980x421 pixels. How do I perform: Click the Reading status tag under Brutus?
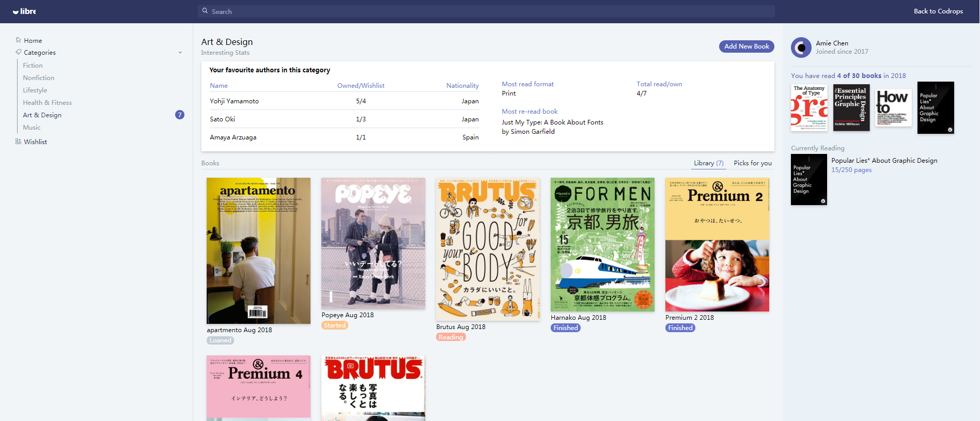click(450, 337)
